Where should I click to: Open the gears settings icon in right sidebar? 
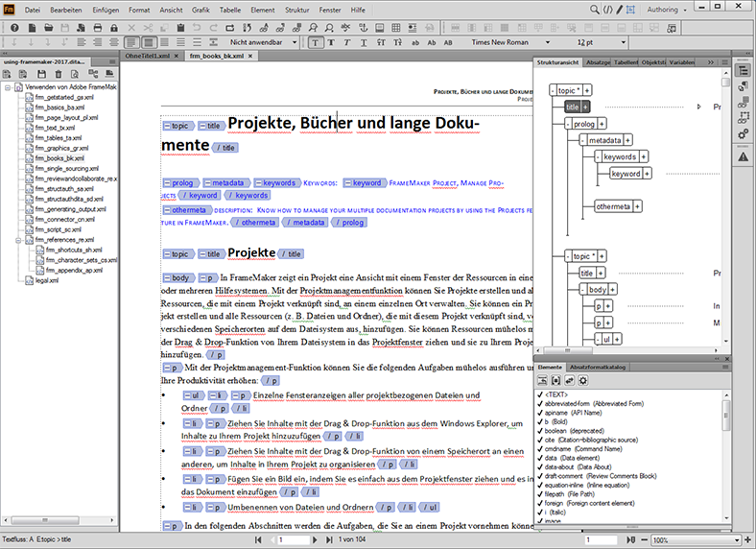point(743,133)
